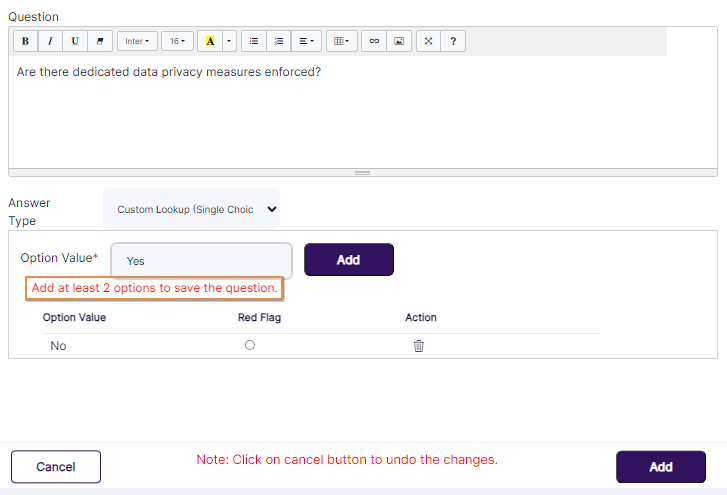Toggle italic formatting in the editor toolbar
This screenshot has width=727, height=495.
pos(50,41)
